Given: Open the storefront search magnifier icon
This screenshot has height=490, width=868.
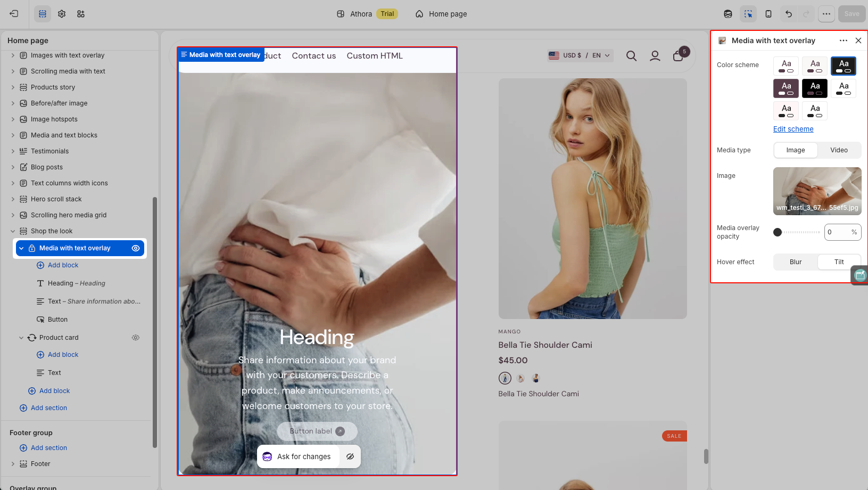Looking at the screenshot, I should click(631, 55).
